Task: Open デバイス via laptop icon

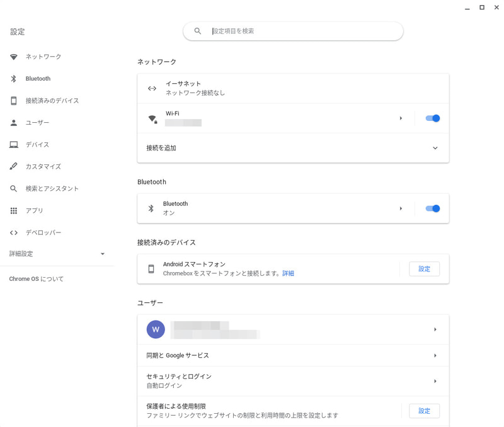Action: [x=14, y=144]
